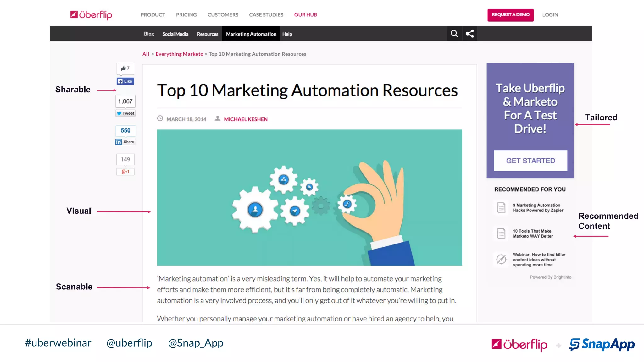Open the search magnifier icon

tap(454, 34)
